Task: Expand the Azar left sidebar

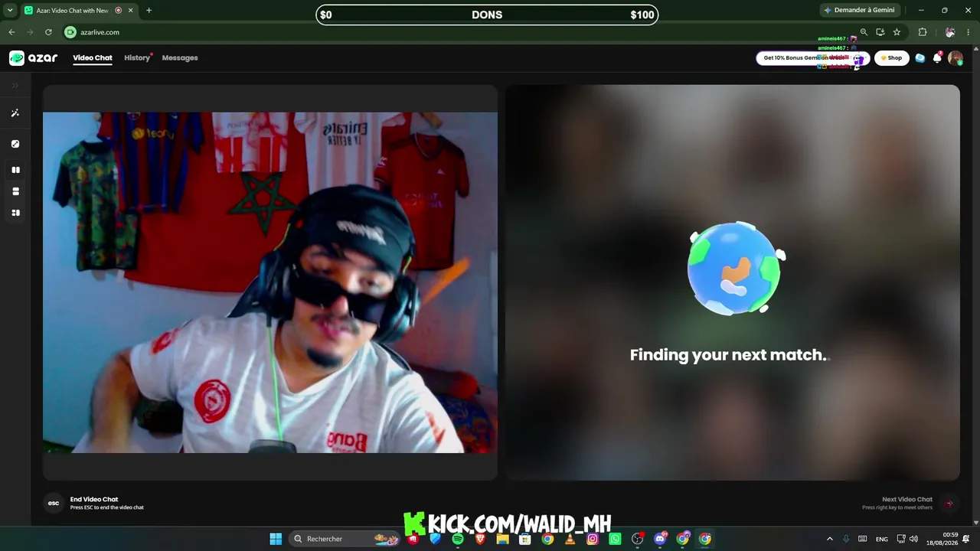Action: 15,86
